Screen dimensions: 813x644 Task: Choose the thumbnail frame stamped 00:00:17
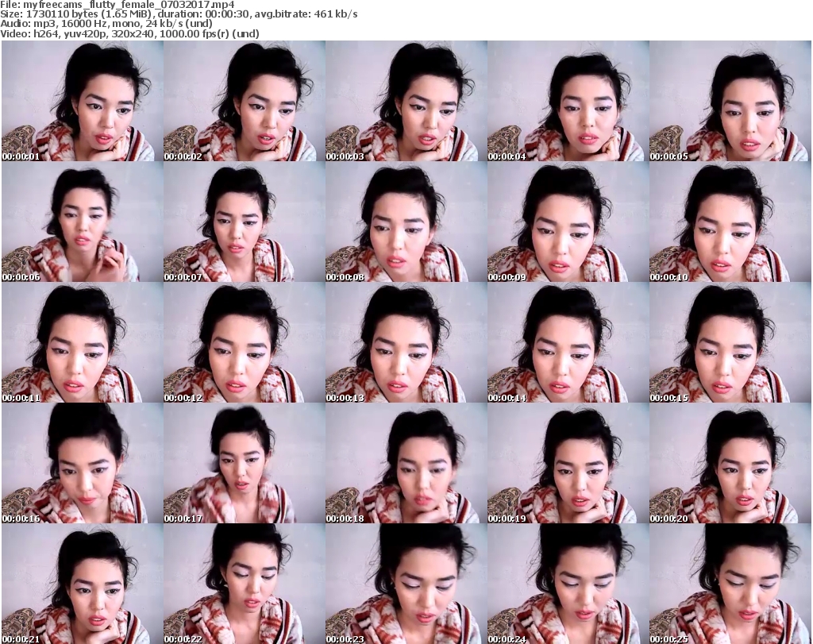245,463
